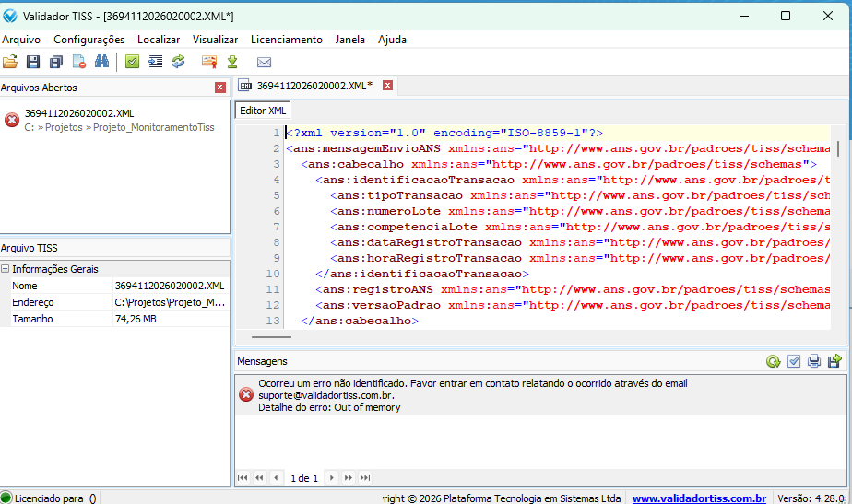The image size is (852, 504).
Task: Collapse the Informações Gerais section
Action: click(6, 269)
